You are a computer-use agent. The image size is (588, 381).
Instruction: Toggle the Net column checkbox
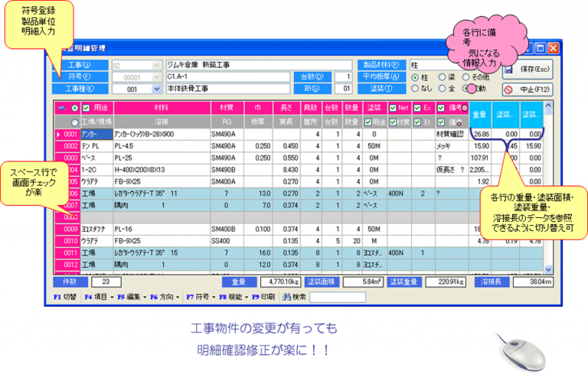pyautogui.click(x=393, y=108)
